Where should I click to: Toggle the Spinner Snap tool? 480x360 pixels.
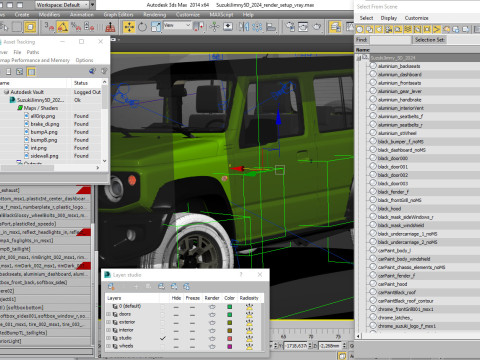tap(89, 27)
